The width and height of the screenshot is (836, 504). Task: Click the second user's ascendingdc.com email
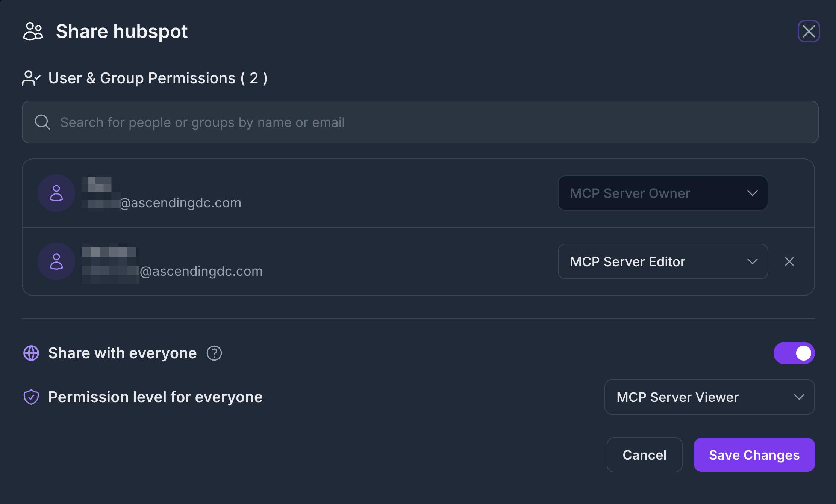201,271
